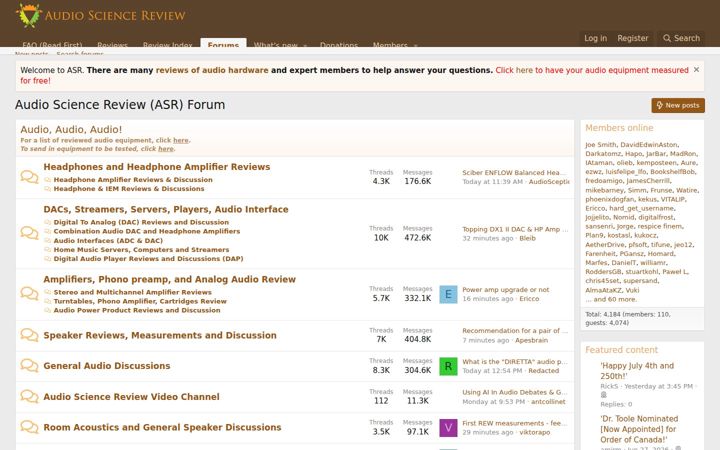
Task: Click the small icon beside Audio Interfaces (ADC & DAC)
Action: pos(47,241)
